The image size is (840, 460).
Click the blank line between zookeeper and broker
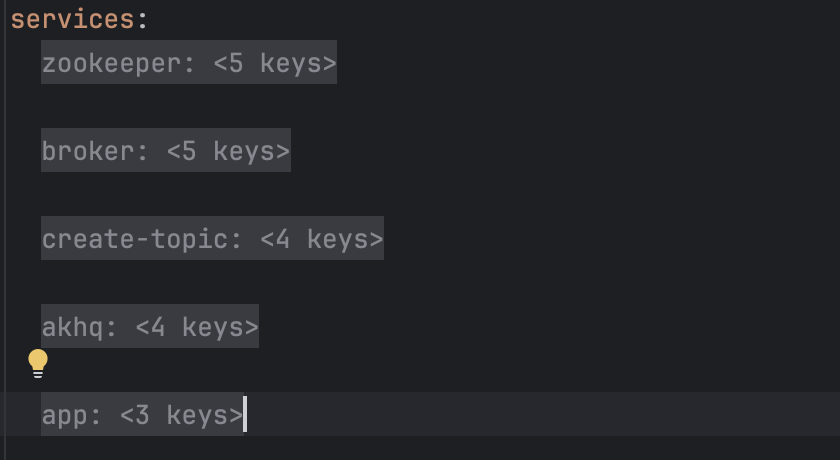420,107
